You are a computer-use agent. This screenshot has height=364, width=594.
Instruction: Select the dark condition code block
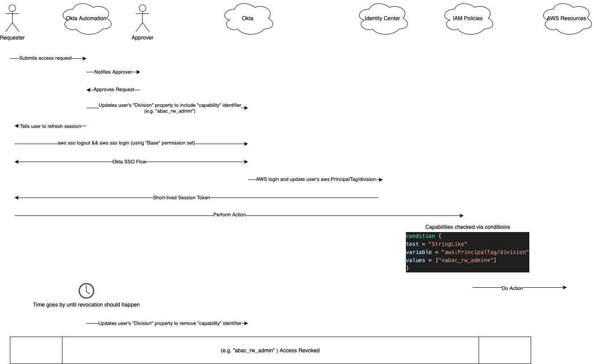467,252
